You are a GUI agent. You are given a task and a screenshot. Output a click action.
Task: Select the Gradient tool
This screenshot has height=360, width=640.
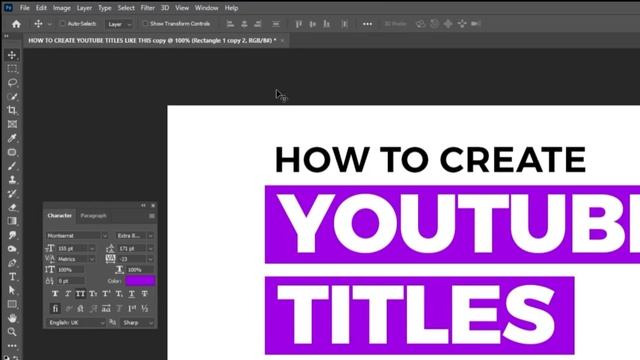click(x=12, y=221)
